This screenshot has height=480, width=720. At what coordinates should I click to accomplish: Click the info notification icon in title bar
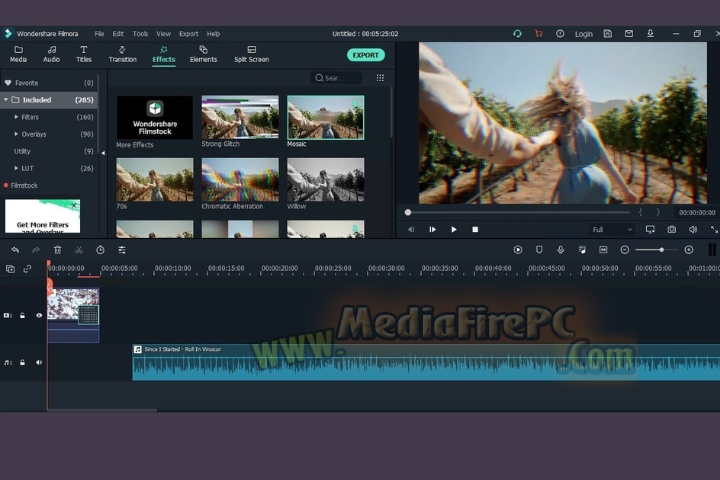[x=560, y=34]
